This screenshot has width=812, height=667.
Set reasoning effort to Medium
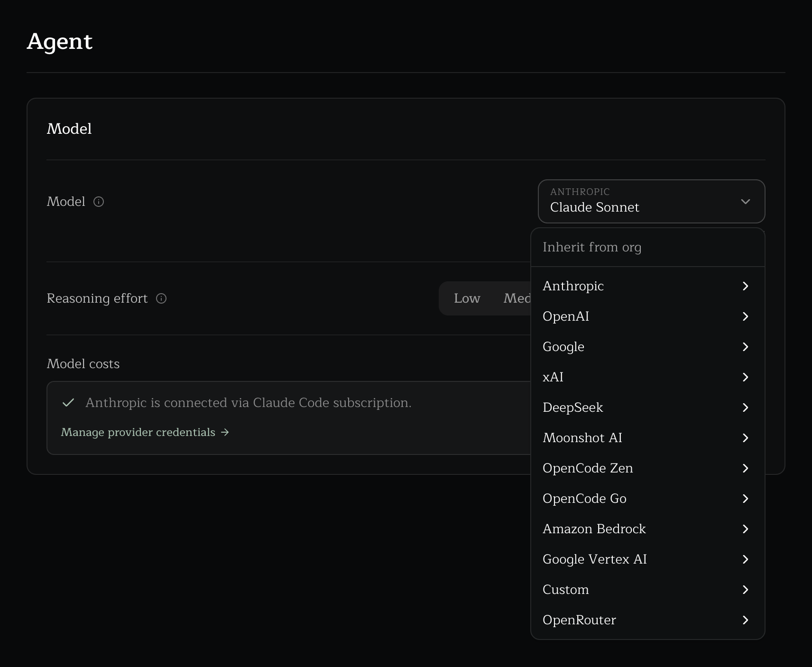[x=517, y=298]
